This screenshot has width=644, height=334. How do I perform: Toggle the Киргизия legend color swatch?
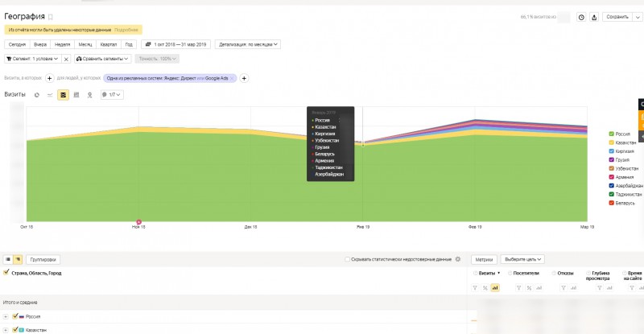(611, 151)
